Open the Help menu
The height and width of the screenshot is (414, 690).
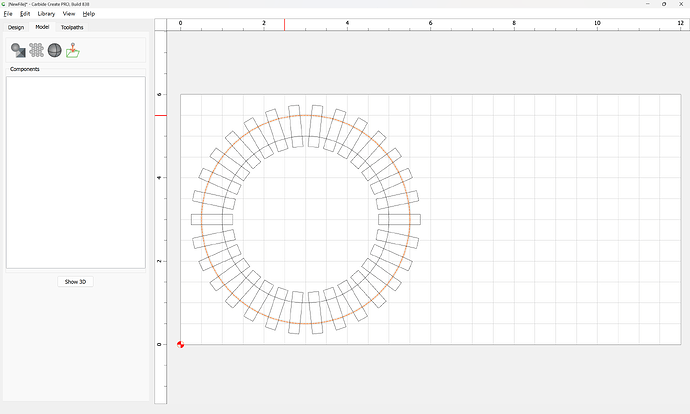[89, 14]
